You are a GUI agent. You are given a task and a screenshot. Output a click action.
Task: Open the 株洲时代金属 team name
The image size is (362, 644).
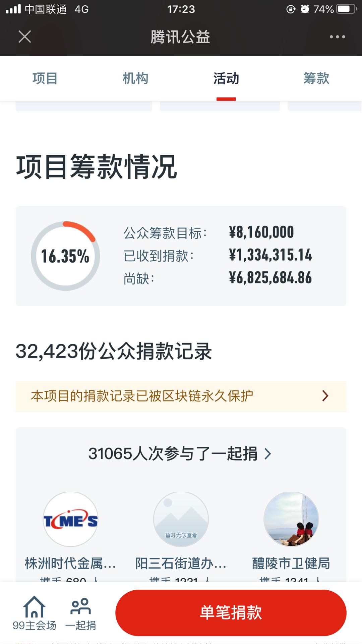(x=70, y=563)
